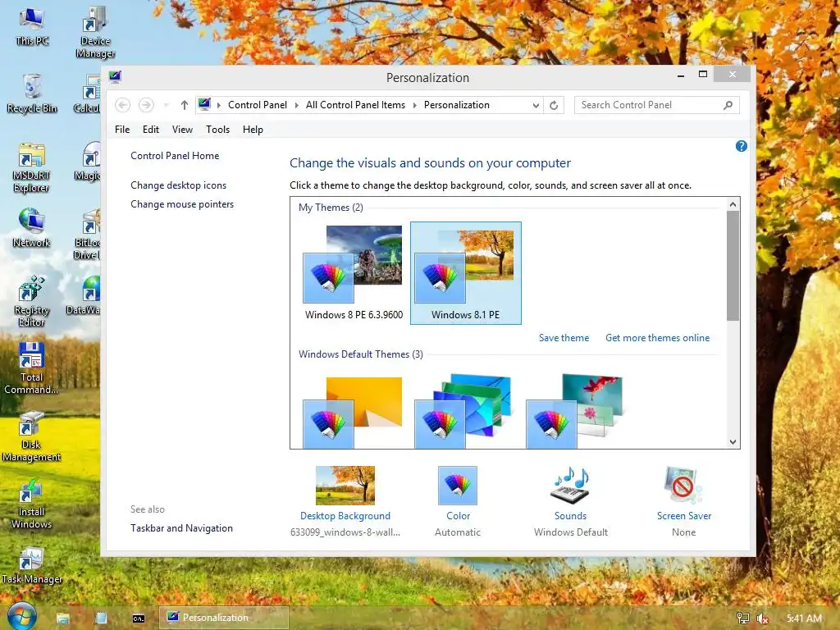The height and width of the screenshot is (630, 840).
Task: Select the Flowers default theme
Action: tap(574, 412)
